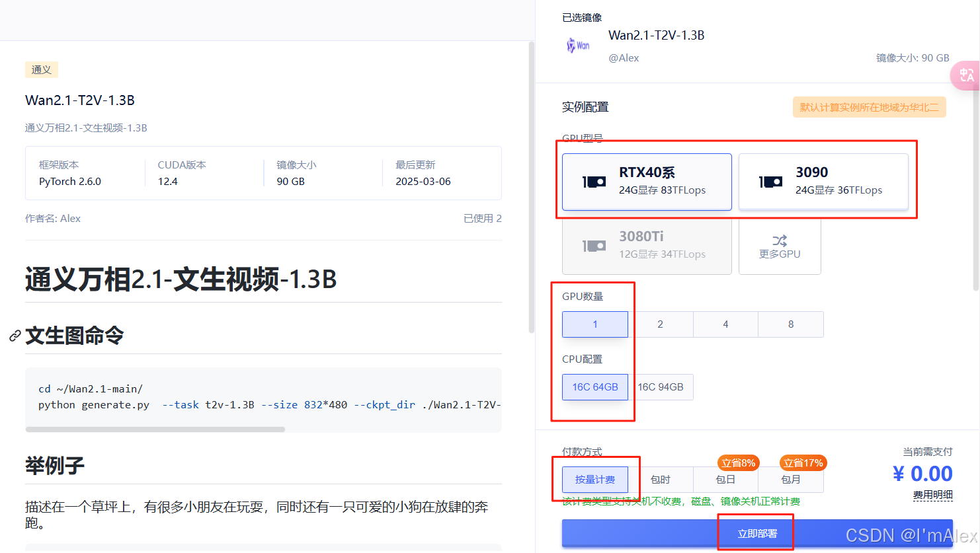980x553 pixels.
Task: Choose the 16C 94GB CPU configuration
Action: 663,387
